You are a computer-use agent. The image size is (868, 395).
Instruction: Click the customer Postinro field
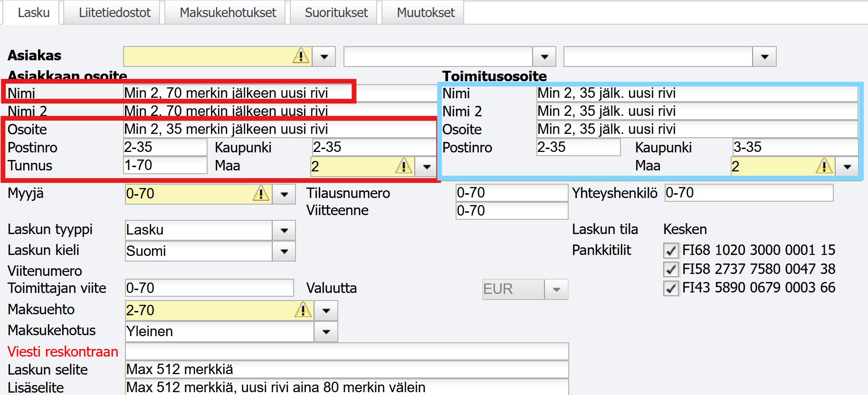[x=165, y=147]
